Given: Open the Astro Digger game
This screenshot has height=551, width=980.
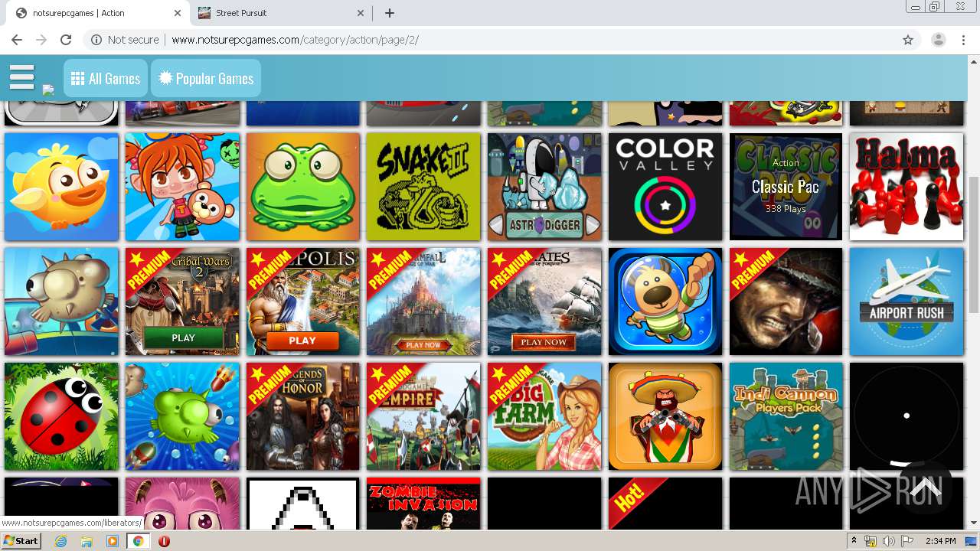Looking at the screenshot, I should tap(544, 187).
